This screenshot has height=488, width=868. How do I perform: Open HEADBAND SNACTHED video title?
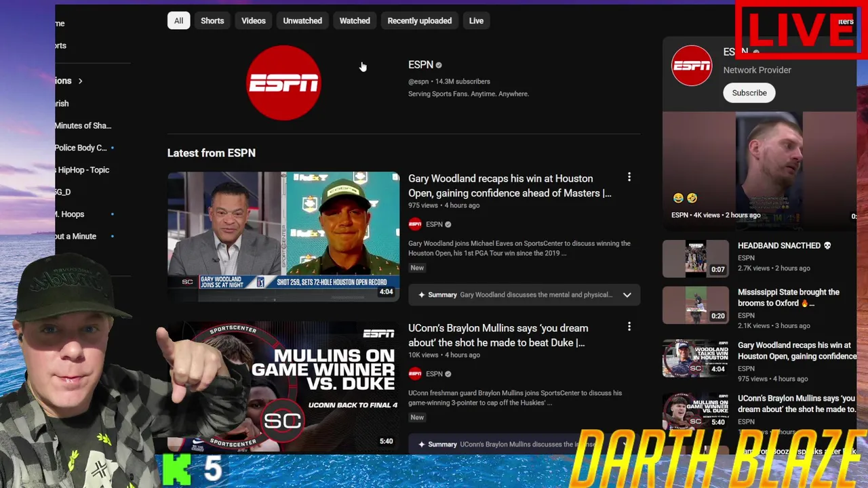784,245
